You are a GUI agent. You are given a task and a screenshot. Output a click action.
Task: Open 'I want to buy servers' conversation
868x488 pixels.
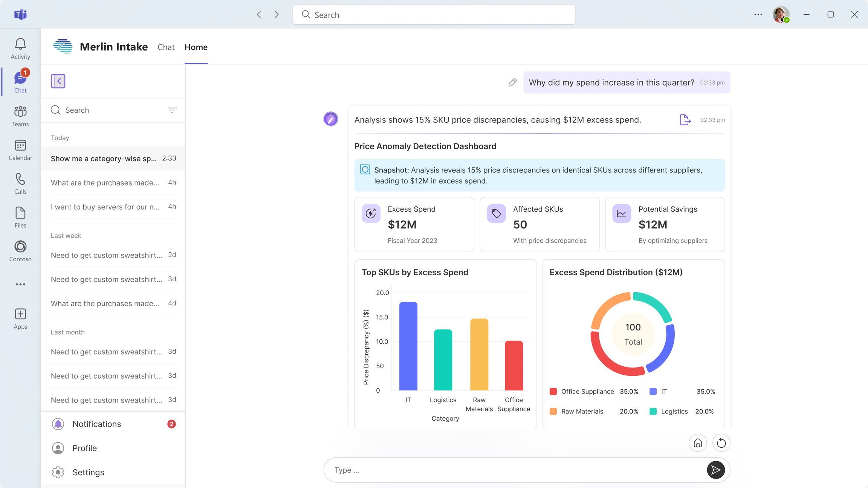tap(113, 207)
